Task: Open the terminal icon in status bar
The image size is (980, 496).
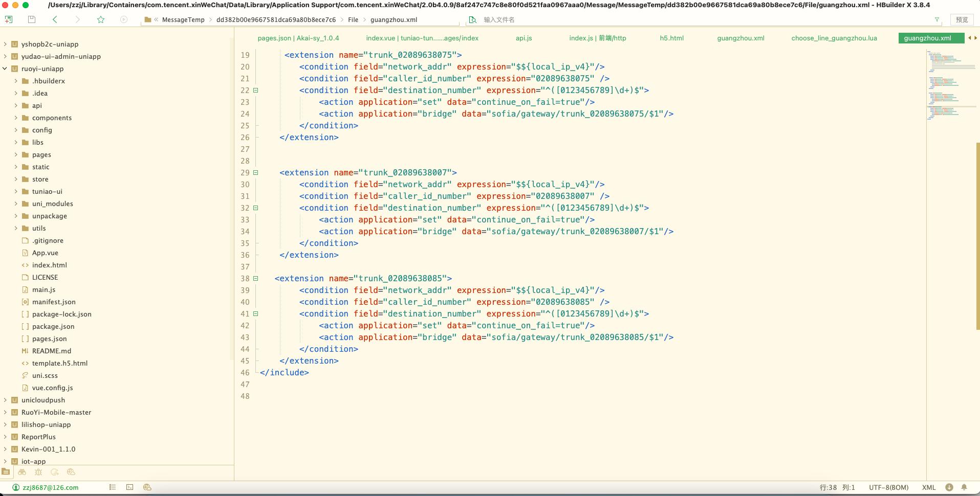Action: point(130,487)
